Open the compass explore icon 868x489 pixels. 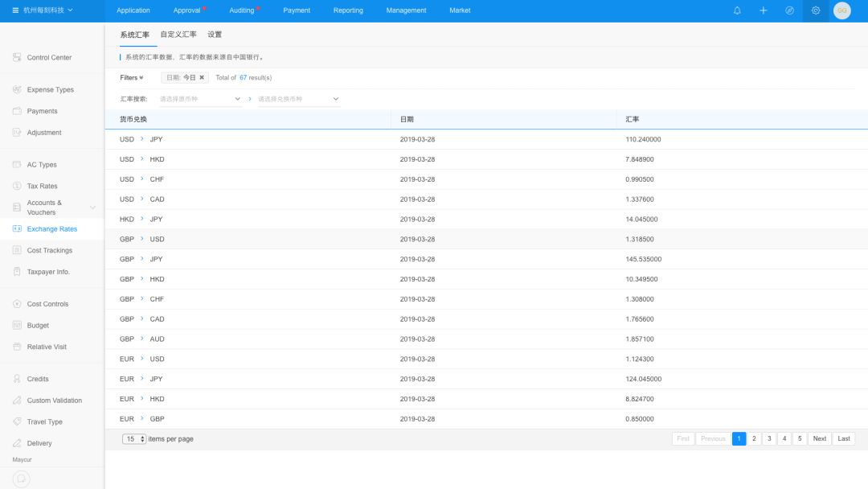coord(789,10)
